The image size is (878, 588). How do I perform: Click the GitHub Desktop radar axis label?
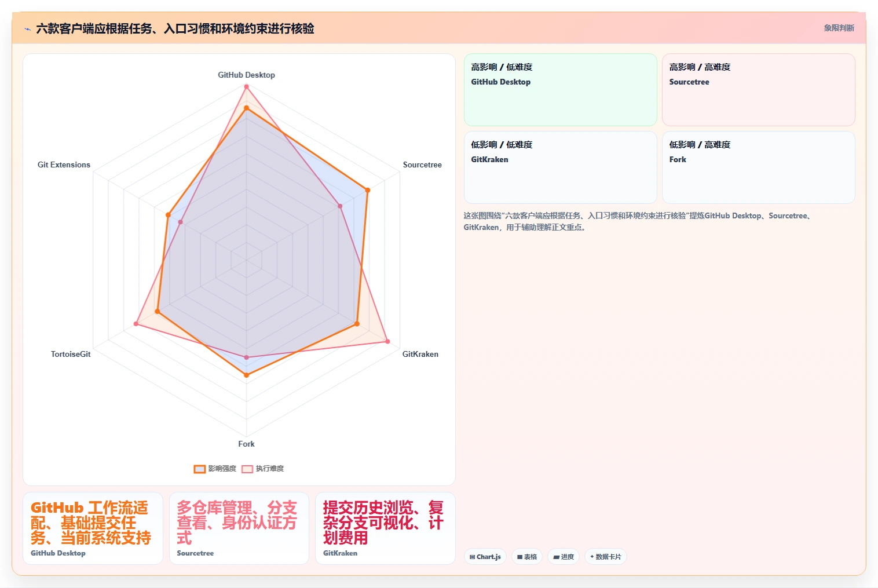[x=246, y=75]
